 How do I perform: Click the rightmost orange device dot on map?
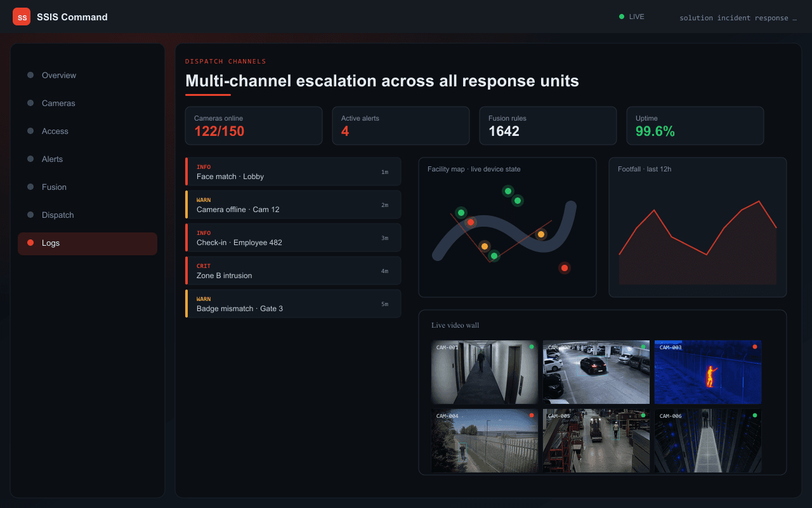coord(541,234)
